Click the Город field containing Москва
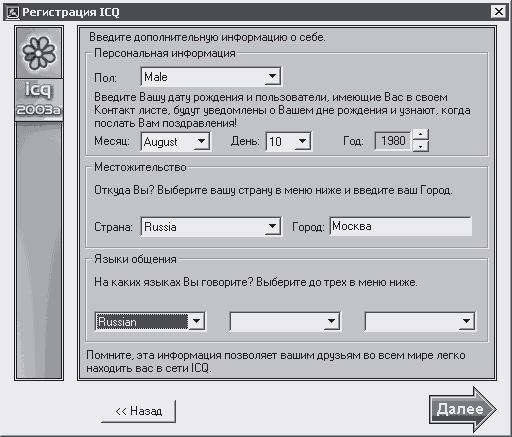Viewport: 512px width, 437px height. pyautogui.click(x=401, y=226)
